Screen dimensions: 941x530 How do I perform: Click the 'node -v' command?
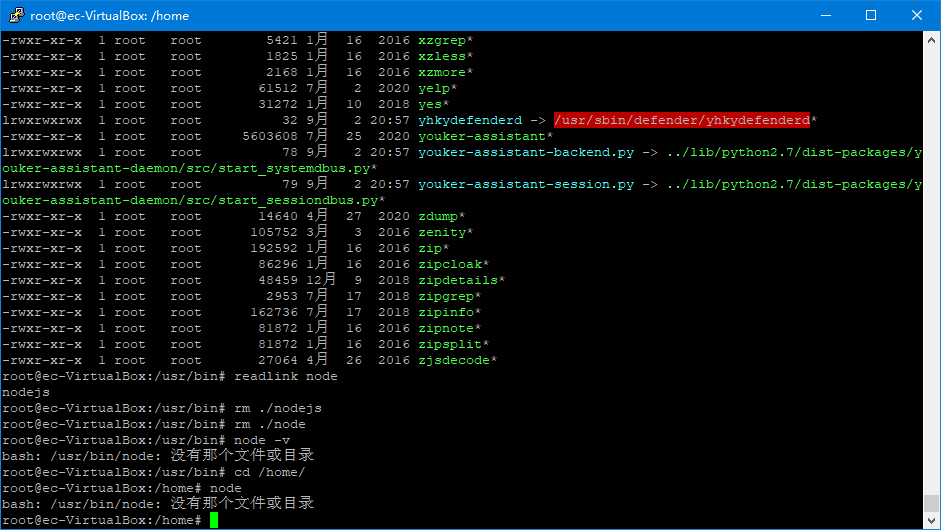click(x=262, y=441)
